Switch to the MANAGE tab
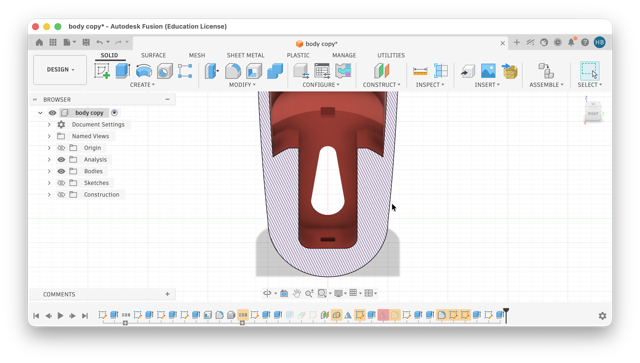This screenshot has width=640, height=363. [x=344, y=55]
